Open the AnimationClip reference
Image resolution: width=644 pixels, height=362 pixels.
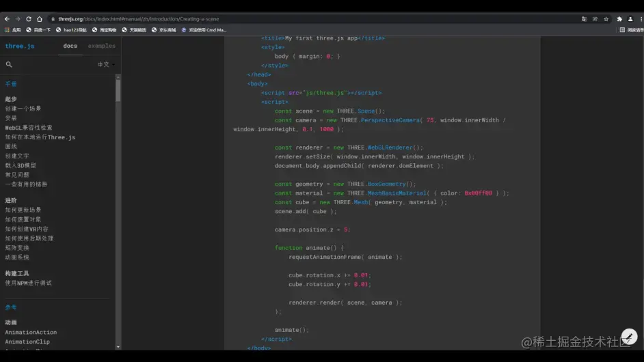pos(27,342)
